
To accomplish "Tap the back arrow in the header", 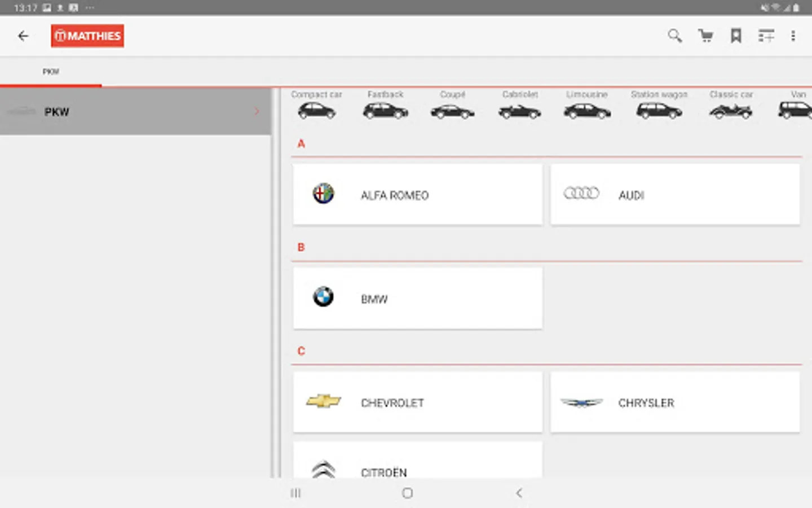I will [23, 36].
